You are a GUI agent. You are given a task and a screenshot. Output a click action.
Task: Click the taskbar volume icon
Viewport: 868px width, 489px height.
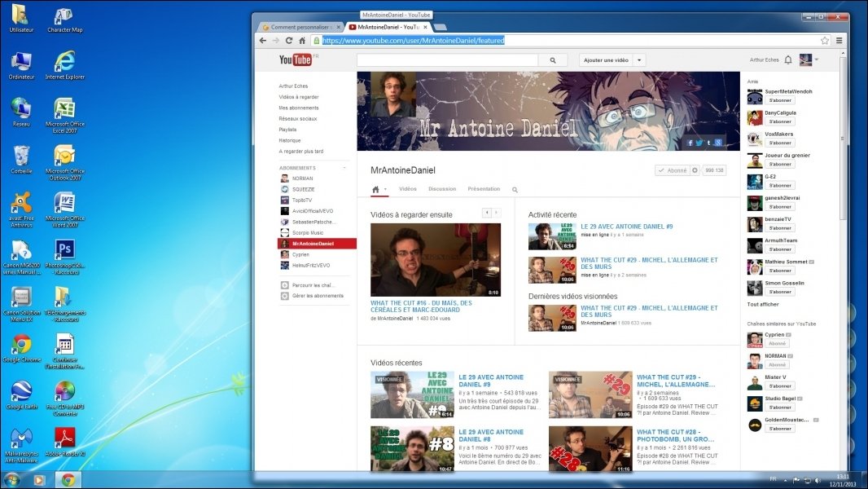coord(817,479)
